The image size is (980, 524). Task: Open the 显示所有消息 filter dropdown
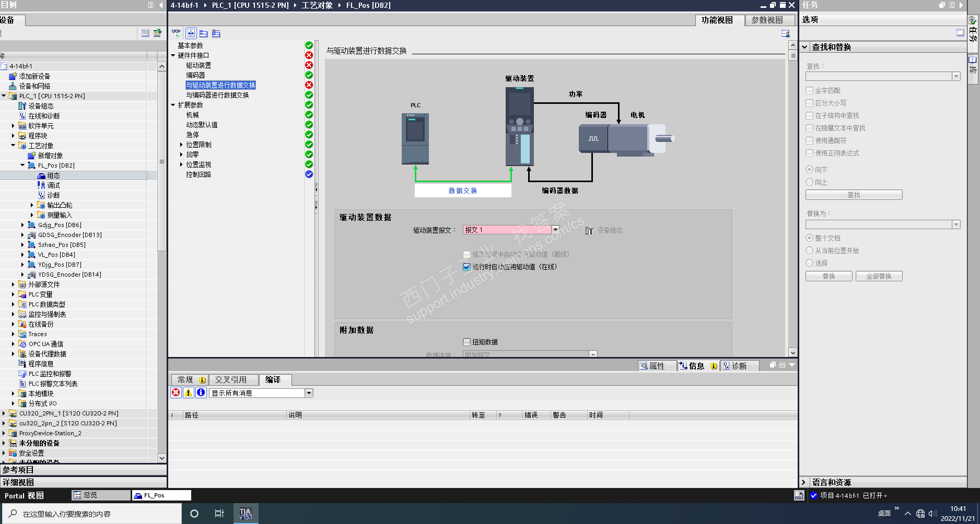point(309,393)
